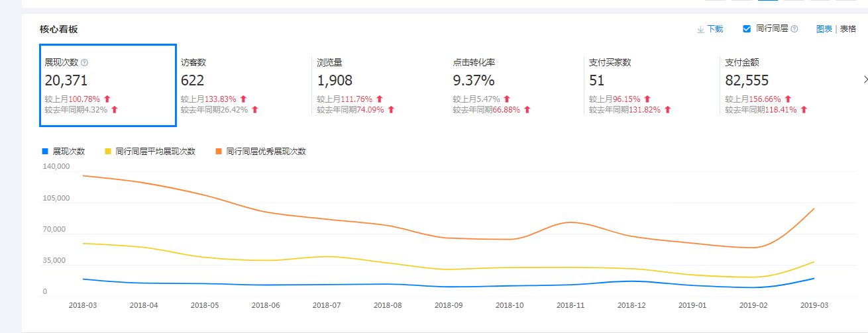Switch to 表格 table view
The image size is (868, 333).
pyautogui.click(x=848, y=29)
